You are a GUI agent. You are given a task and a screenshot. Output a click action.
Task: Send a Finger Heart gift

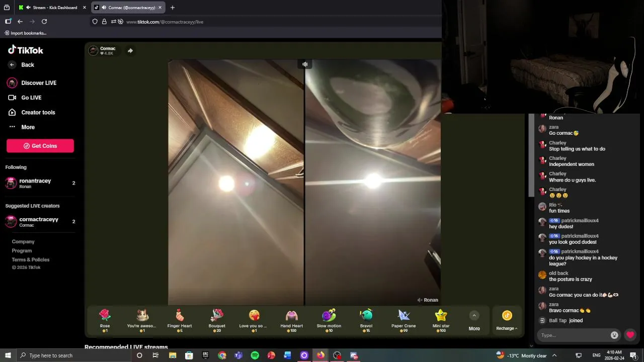[180, 320]
